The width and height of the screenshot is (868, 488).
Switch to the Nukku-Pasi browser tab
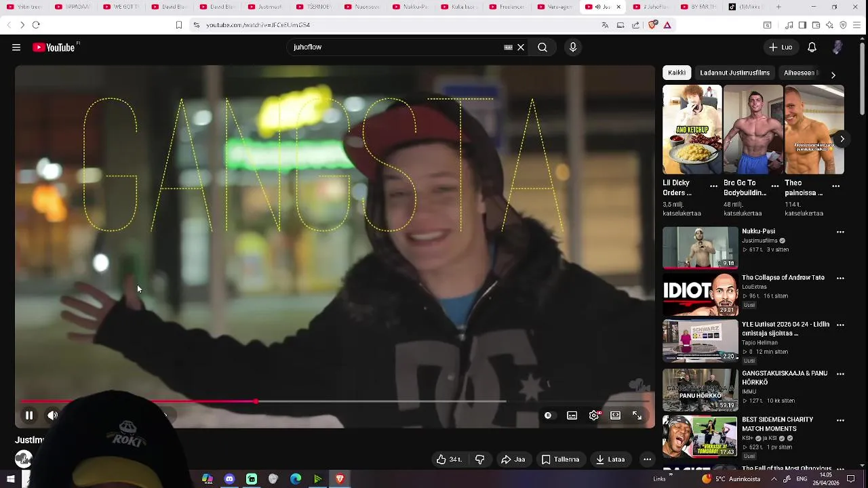[x=411, y=7]
